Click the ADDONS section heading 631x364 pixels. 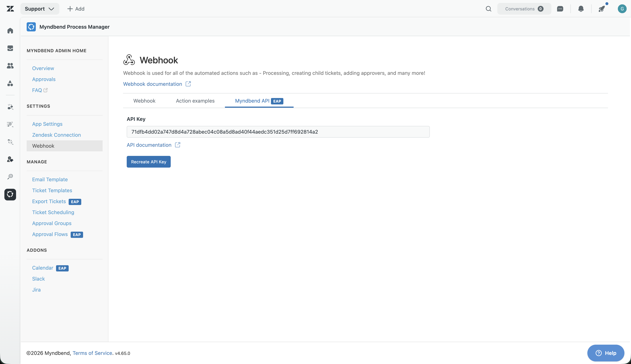(37, 250)
